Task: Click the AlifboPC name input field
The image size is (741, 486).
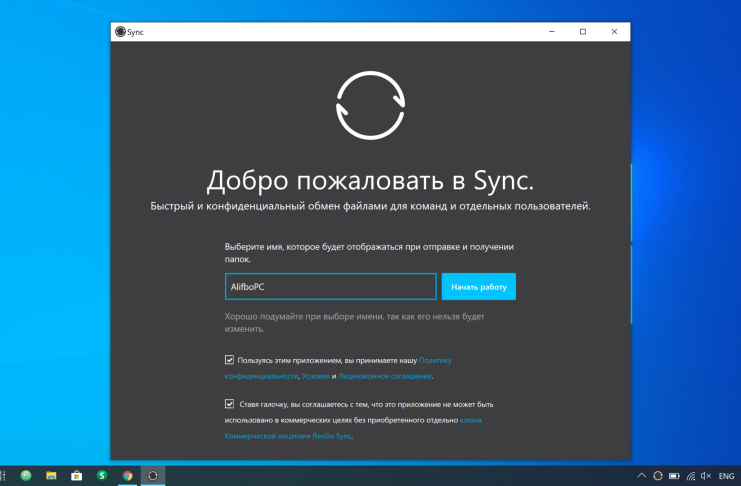Action: coord(331,286)
